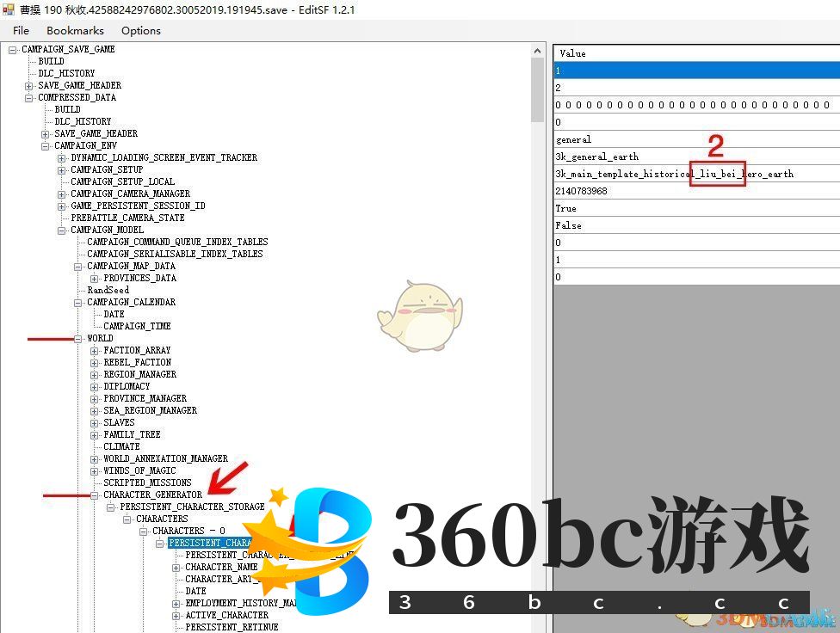Click the tree scrollbar up arrow
The image size is (840, 633).
[x=537, y=51]
